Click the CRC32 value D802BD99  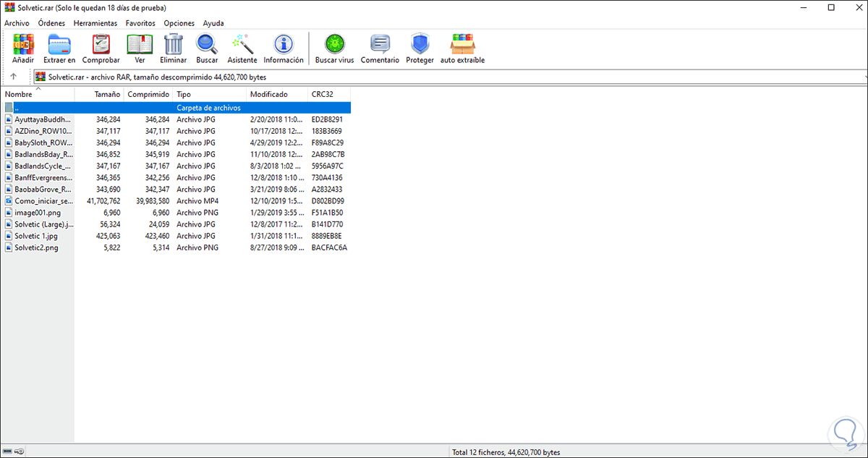[329, 201]
